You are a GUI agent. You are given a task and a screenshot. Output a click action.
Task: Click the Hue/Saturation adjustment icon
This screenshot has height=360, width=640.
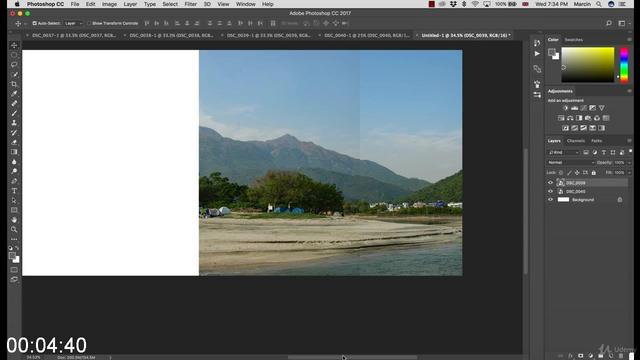pyautogui.click(x=561, y=118)
